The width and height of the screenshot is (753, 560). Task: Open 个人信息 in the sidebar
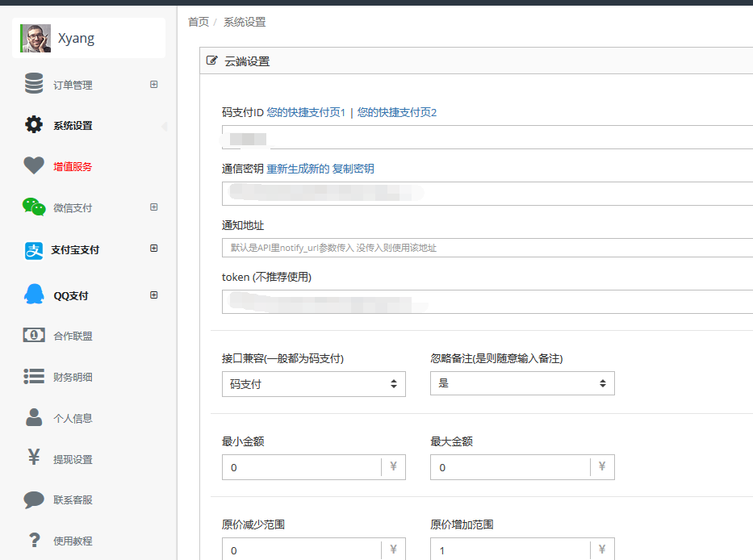[x=73, y=418]
